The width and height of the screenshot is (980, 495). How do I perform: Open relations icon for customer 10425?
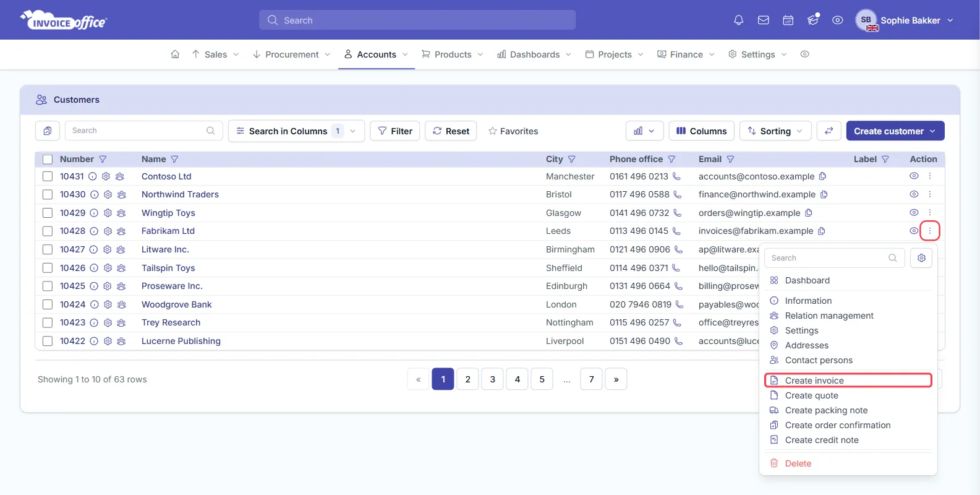point(121,286)
